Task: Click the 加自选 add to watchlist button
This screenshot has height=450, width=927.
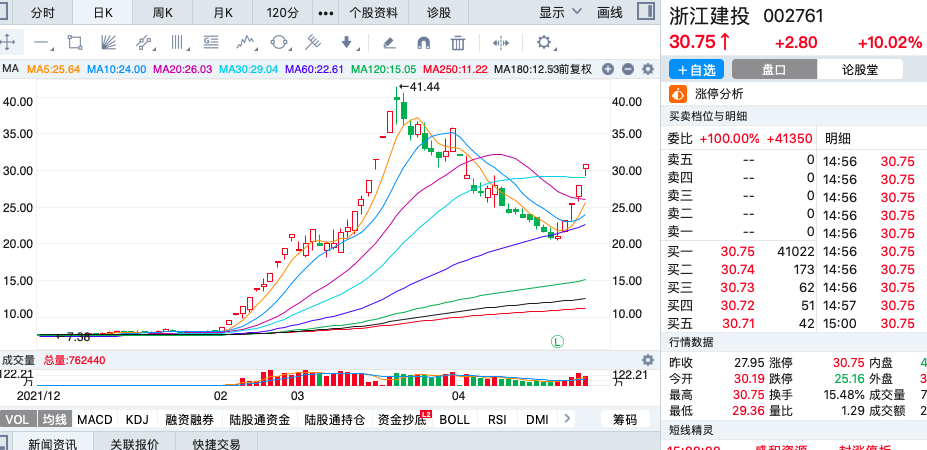Action: point(696,70)
